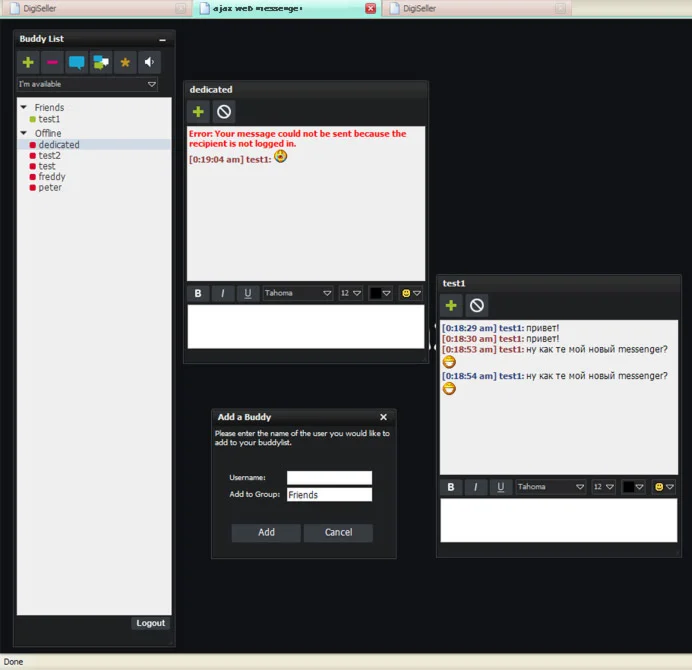Toggle underline in dedicated chat window
The height and width of the screenshot is (670, 692).
pos(248,293)
